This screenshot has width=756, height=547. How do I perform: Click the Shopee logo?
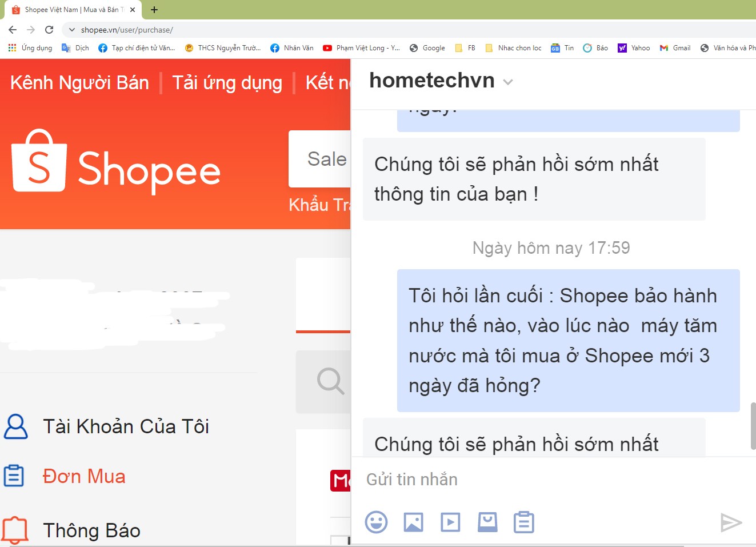[116, 162]
